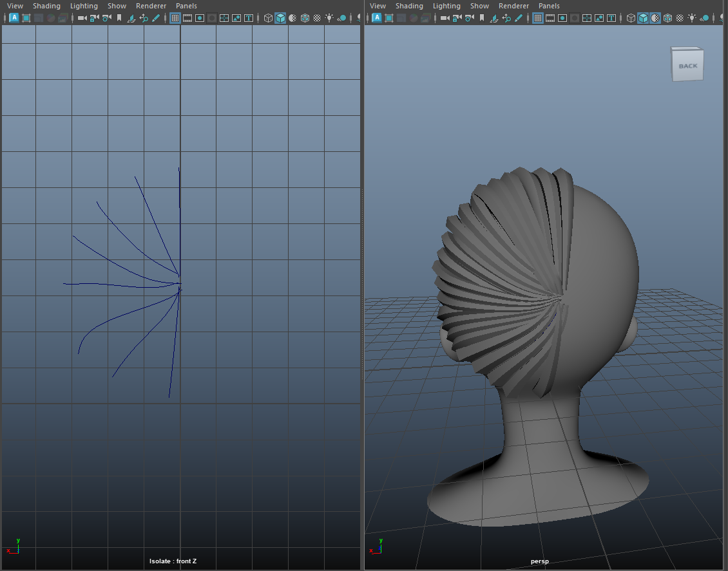Click Image Plane icon in persp panel
Viewport: 728px width, 571px height.
tap(494, 18)
